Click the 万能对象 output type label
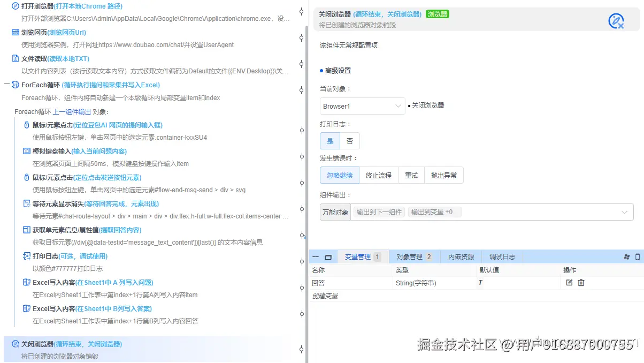 coord(335,212)
